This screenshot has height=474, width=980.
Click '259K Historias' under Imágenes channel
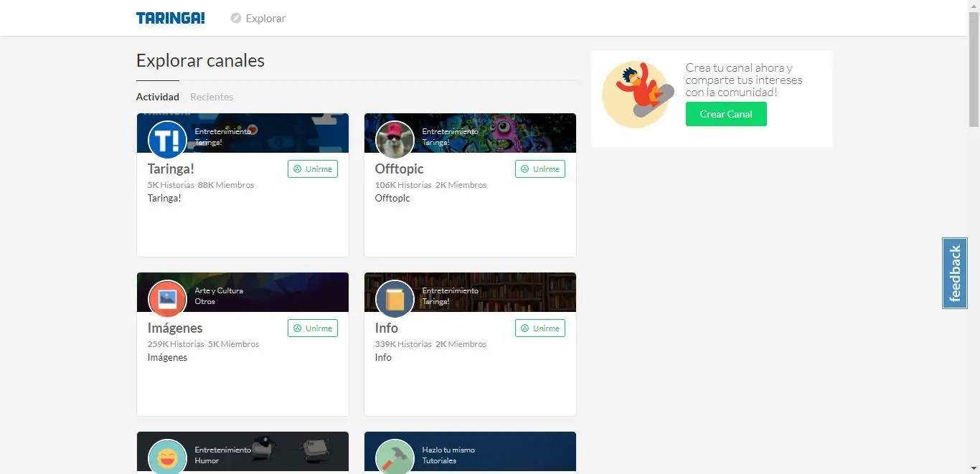[x=176, y=344]
